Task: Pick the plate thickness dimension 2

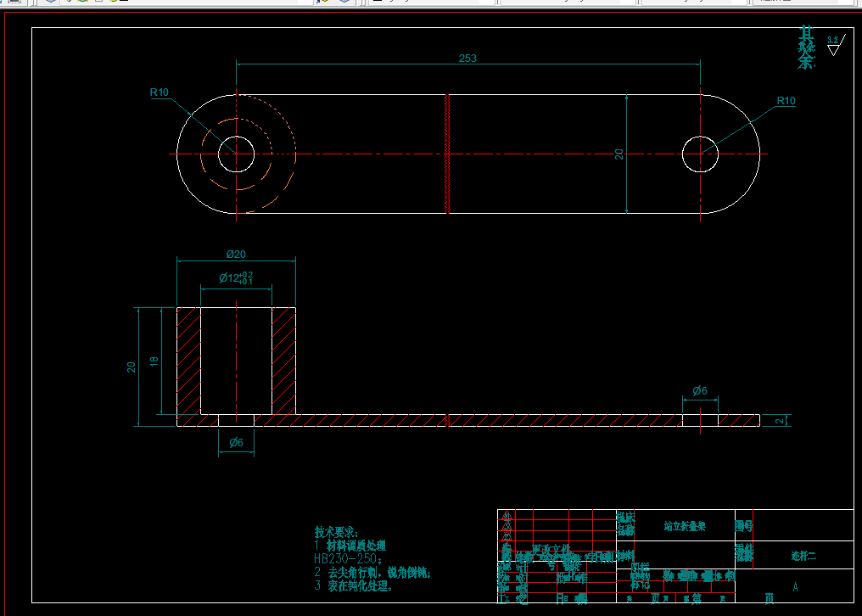Action: point(780,421)
